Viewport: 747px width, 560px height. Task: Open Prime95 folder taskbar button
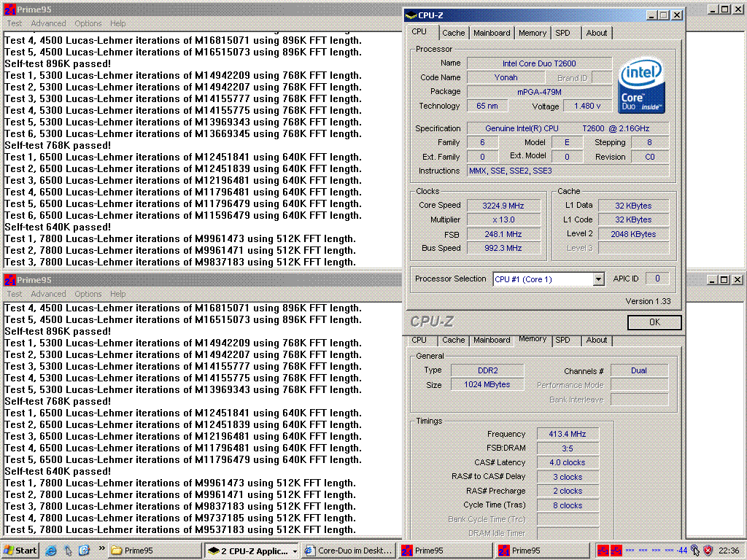pos(155,551)
